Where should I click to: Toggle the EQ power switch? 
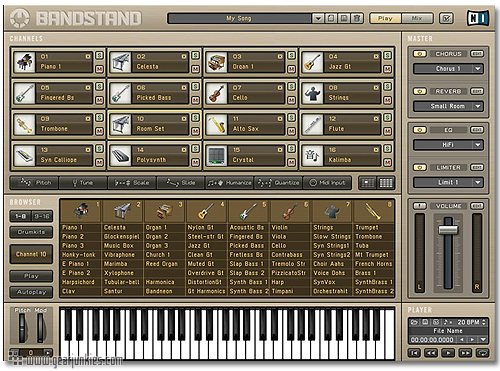pos(420,130)
